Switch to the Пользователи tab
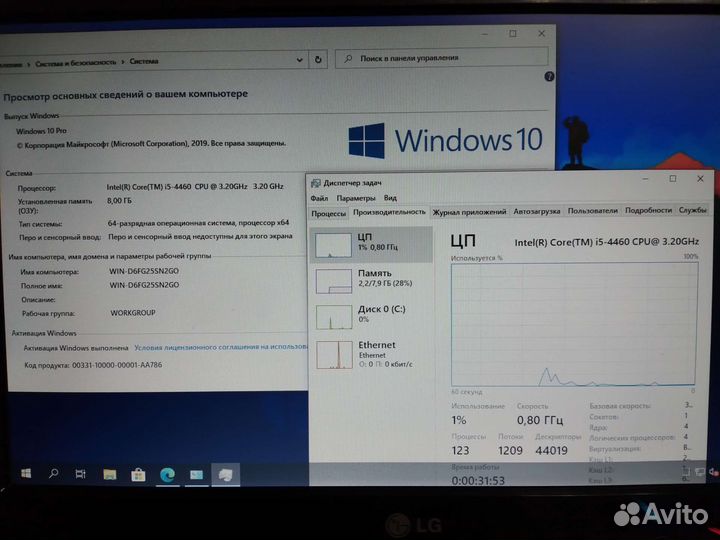720x540 pixels. [592, 211]
